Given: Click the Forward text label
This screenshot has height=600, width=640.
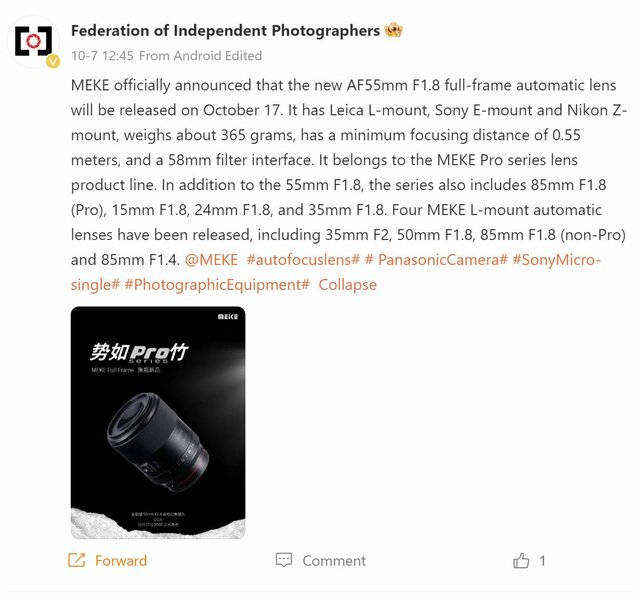Looking at the screenshot, I should tap(121, 561).
